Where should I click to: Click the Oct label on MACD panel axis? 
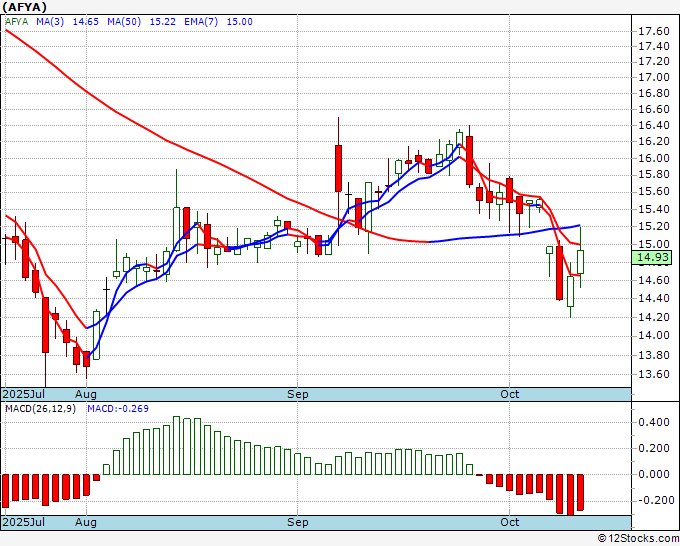[510, 522]
